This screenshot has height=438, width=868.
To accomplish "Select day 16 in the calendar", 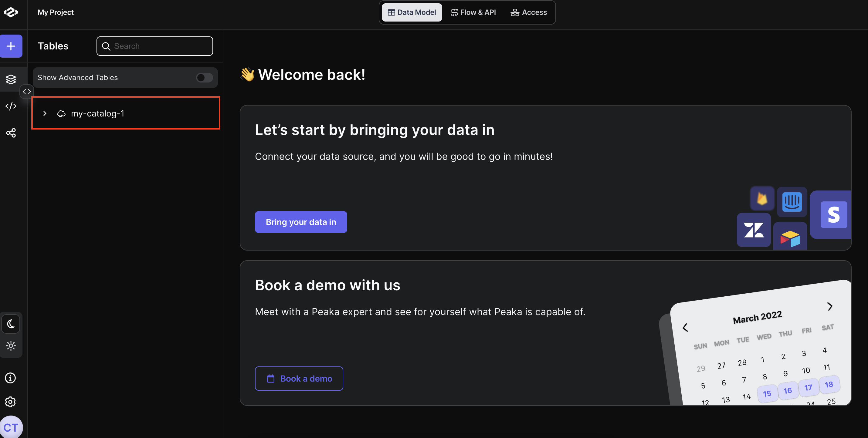I will pos(788,391).
